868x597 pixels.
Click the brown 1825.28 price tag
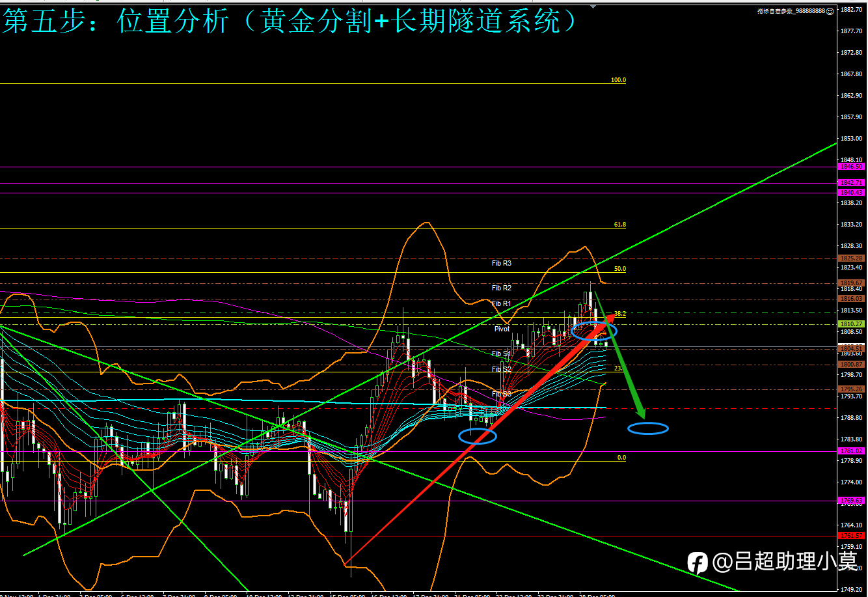852,258
